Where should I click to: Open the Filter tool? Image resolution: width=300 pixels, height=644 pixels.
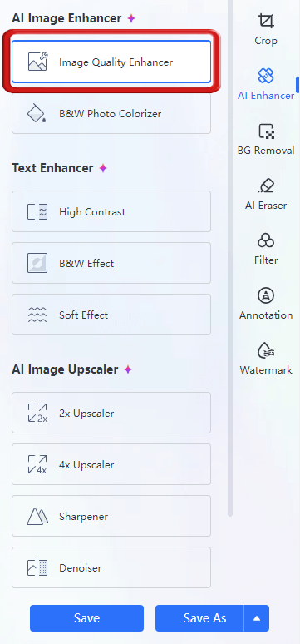point(266,249)
